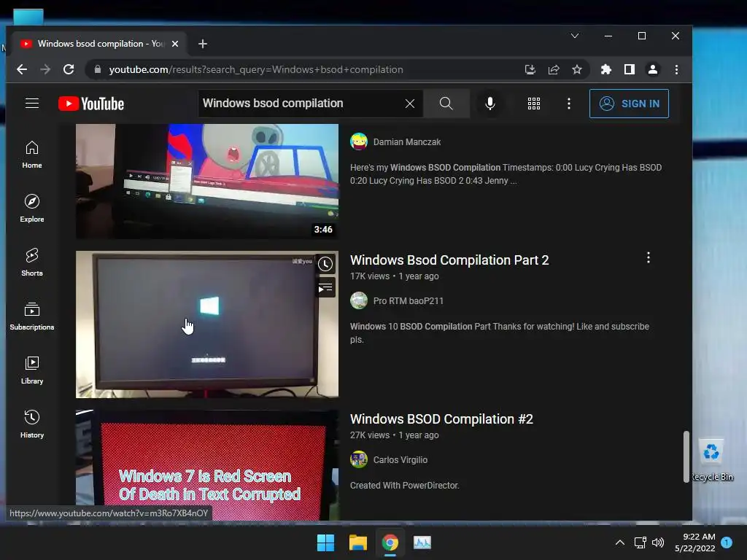
Task: Expand the tab search dropdown
Action: coord(575,36)
